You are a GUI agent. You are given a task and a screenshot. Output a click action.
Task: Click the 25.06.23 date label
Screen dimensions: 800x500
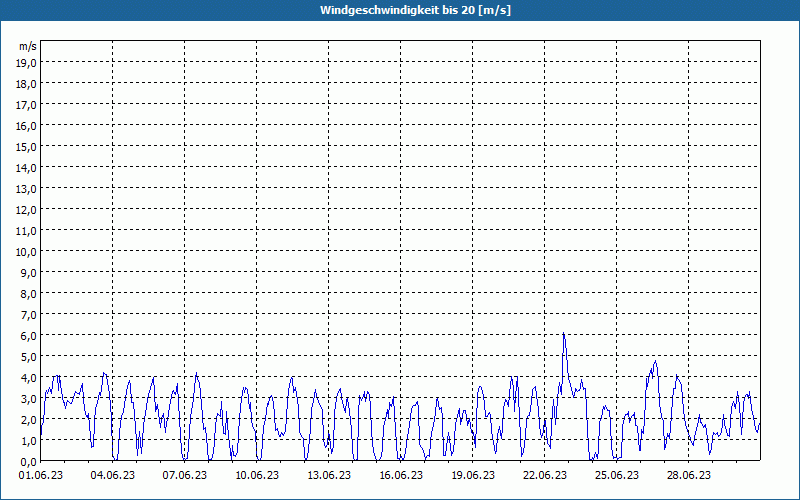pyautogui.click(x=617, y=476)
